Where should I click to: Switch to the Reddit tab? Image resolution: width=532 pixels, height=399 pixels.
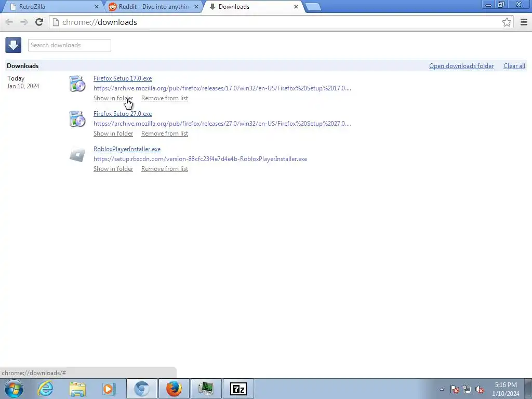[153, 6]
